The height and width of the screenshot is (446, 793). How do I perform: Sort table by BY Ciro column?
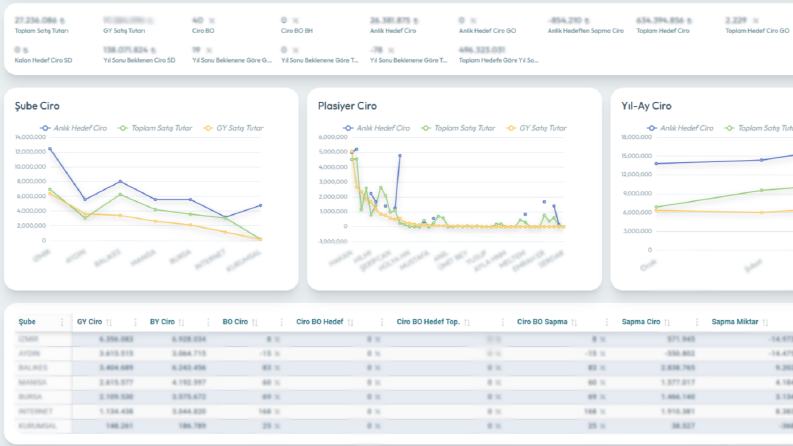pos(182,322)
